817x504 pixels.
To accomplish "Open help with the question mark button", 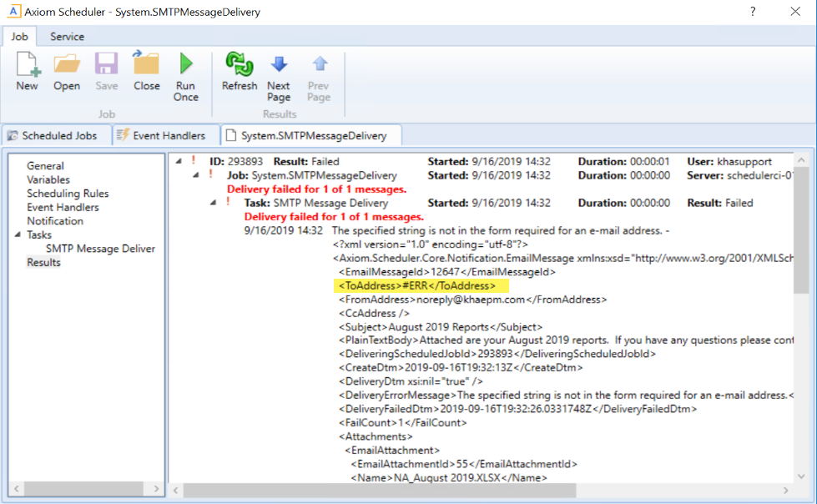I will (x=753, y=12).
